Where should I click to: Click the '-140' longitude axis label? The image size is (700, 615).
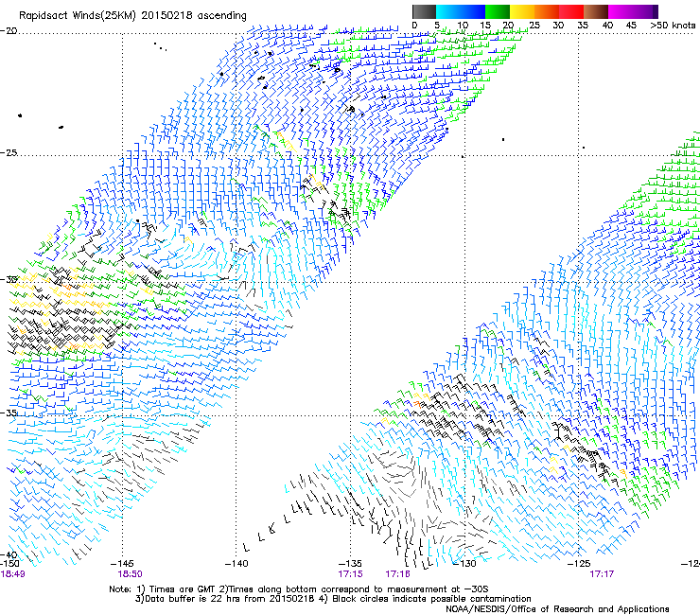[x=236, y=564]
